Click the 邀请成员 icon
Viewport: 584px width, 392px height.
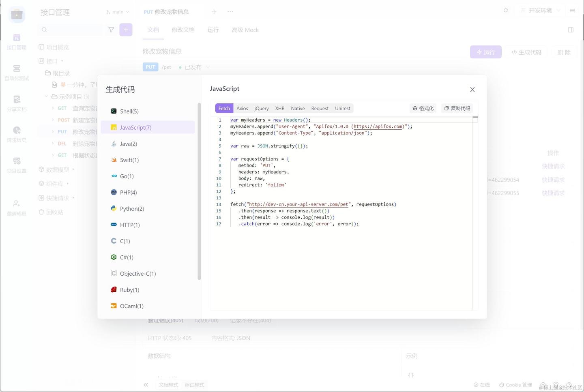pyautogui.click(x=17, y=207)
